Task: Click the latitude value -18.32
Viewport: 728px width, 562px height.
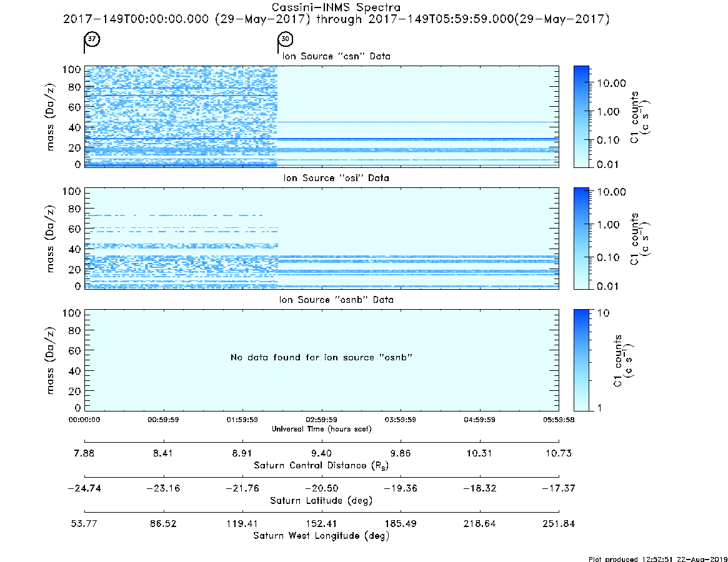Action: (x=480, y=488)
